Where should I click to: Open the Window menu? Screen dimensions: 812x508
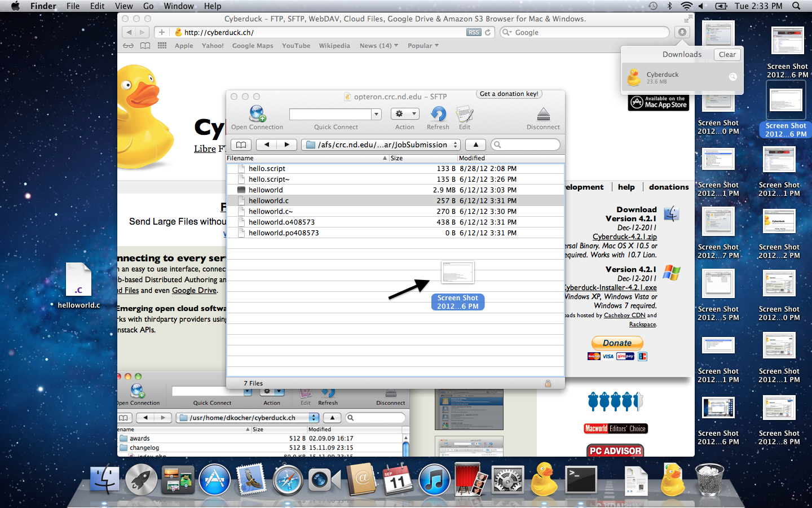[179, 6]
